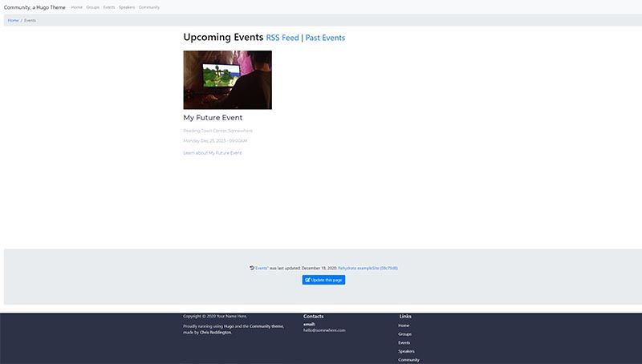
Task: Open Home in the footer Links list
Action: pyautogui.click(x=404, y=326)
